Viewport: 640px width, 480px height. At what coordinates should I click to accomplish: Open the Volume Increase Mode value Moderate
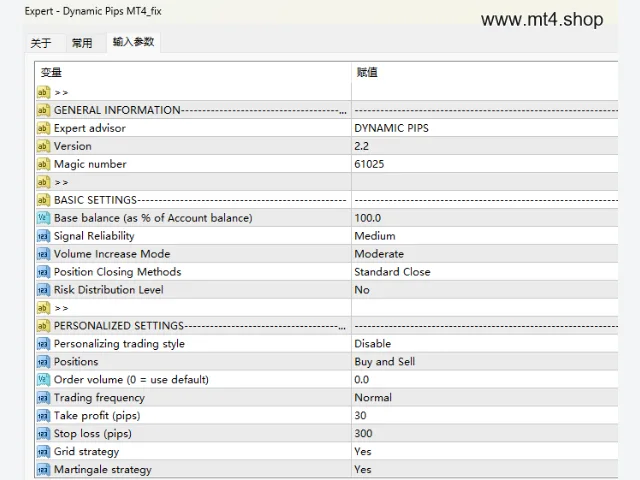[x=379, y=254]
